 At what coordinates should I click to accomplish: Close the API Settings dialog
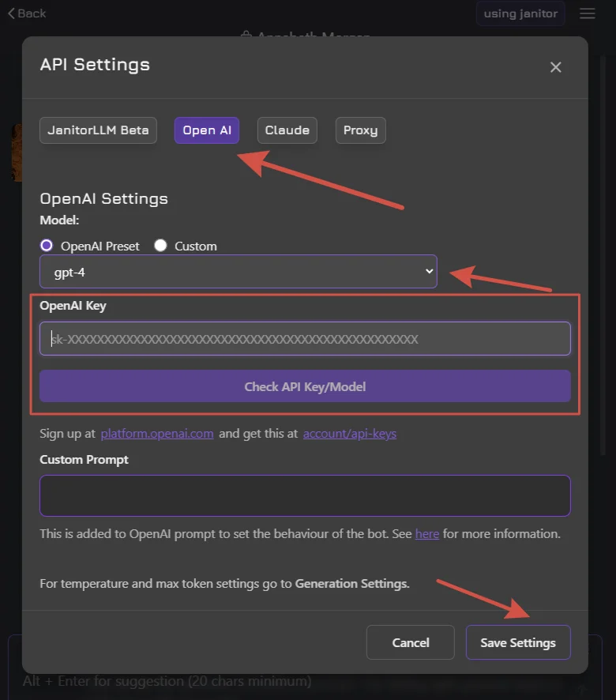pos(555,67)
